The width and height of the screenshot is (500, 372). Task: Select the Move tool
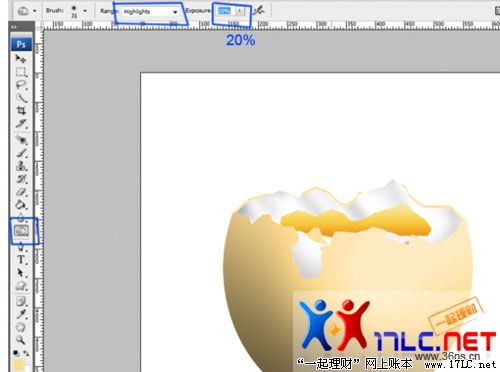coord(21,59)
